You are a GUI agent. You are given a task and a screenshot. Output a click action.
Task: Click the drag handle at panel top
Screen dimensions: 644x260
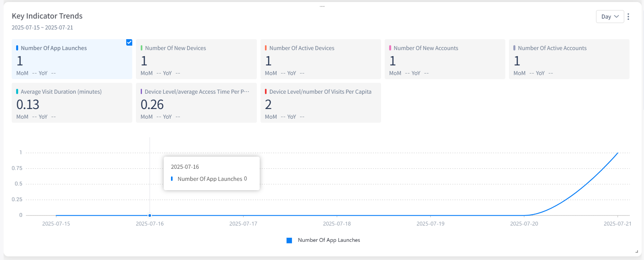click(x=322, y=6)
